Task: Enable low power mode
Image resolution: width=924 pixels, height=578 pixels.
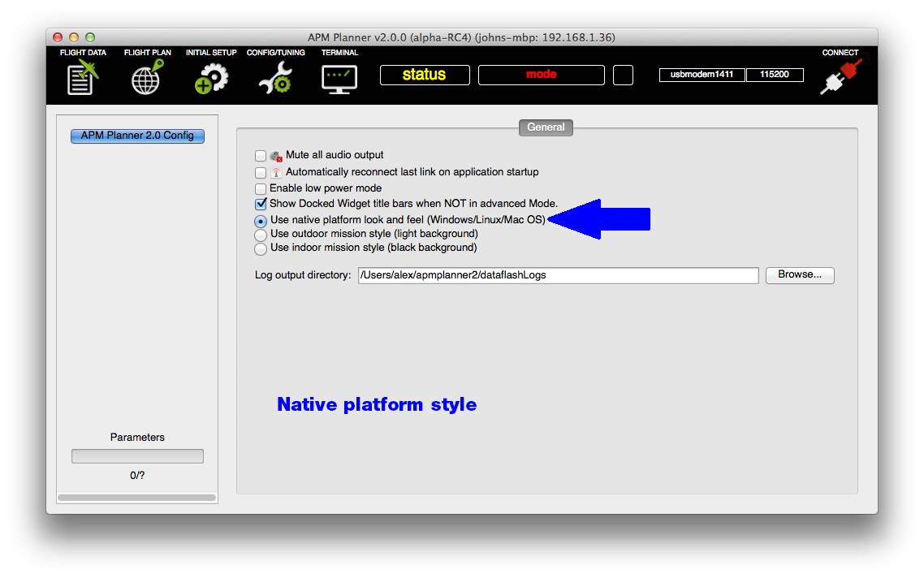Action: [261, 188]
